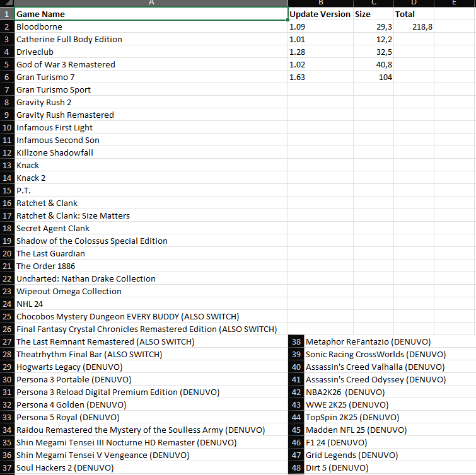476x475 pixels.
Task: Select Dirt 5 (DENUVO) cell
Action: click(390, 467)
